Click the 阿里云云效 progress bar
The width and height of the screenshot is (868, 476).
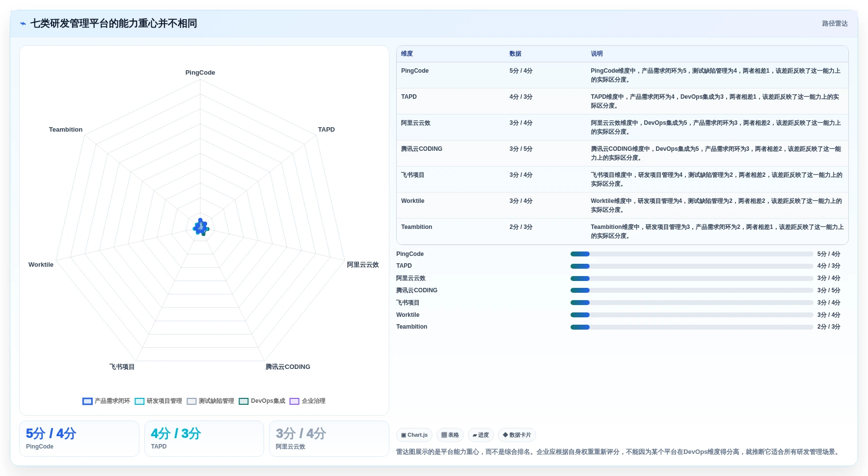point(692,279)
